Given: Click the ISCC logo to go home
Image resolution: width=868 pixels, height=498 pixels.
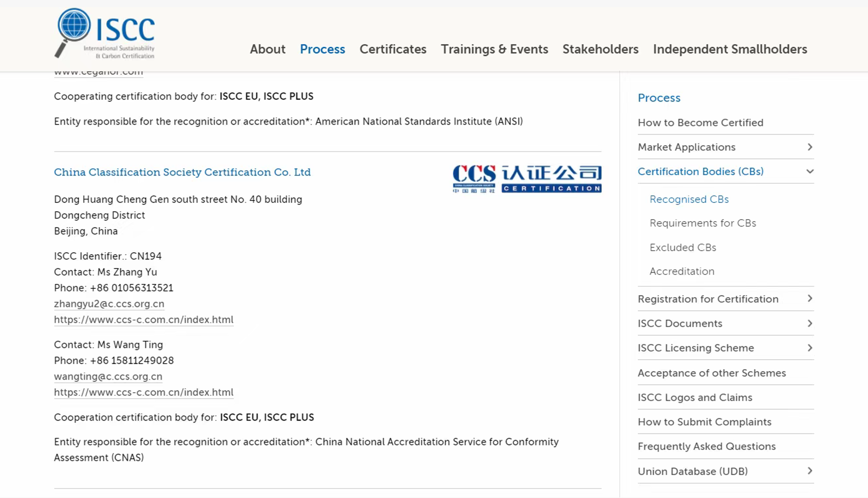Looking at the screenshot, I should pos(105,33).
